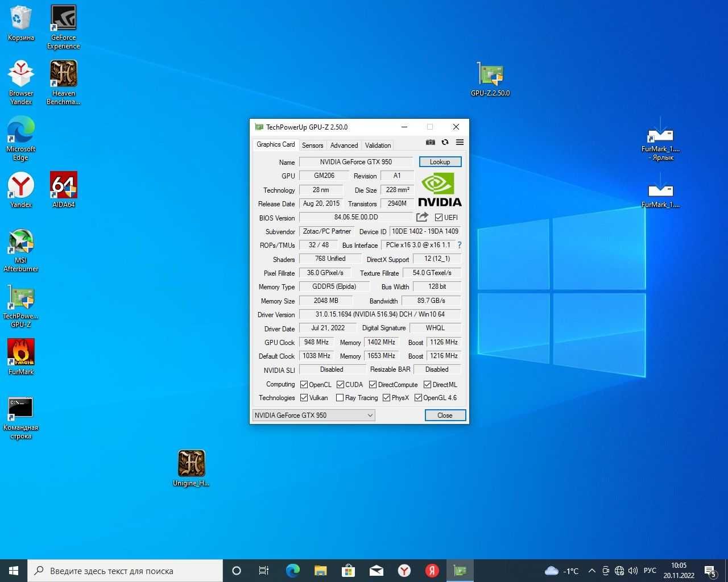
Task: Open Task View in taskbar
Action: point(264,571)
